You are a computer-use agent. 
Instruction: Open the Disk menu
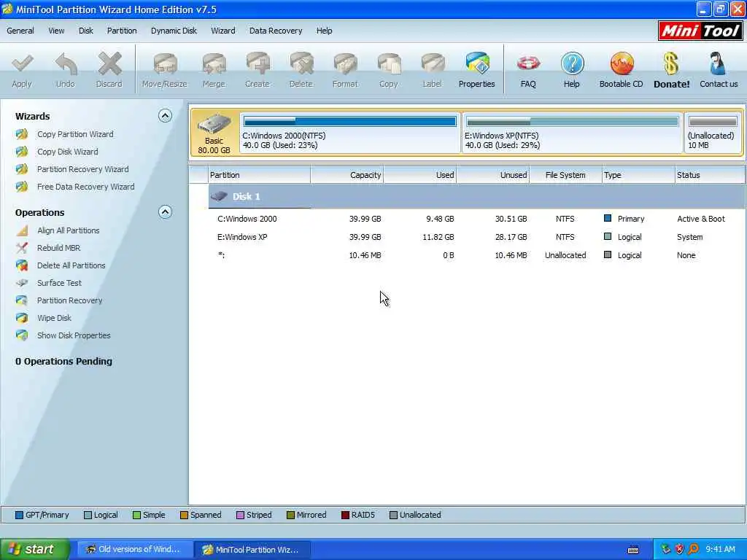coord(86,31)
